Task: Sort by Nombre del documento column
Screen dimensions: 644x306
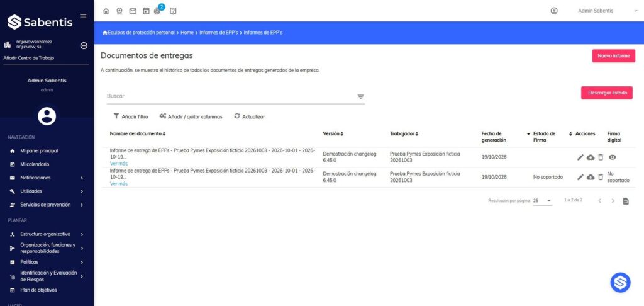Action: (x=138, y=133)
